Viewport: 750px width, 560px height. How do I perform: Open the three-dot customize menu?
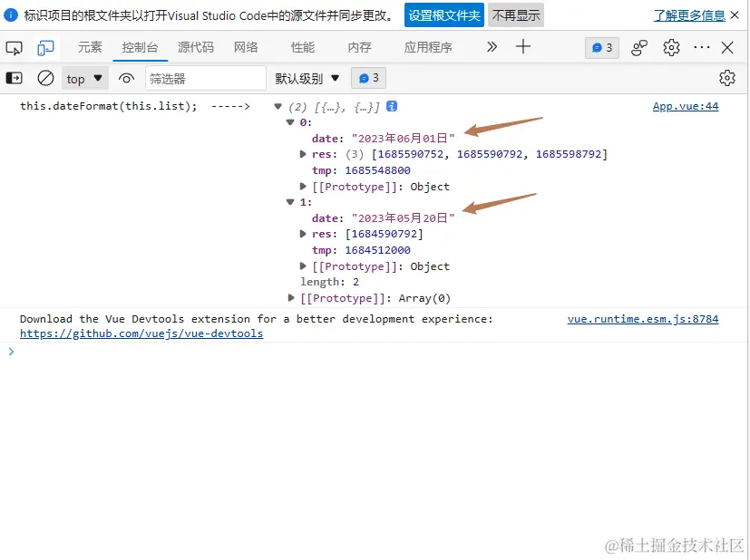(x=702, y=47)
